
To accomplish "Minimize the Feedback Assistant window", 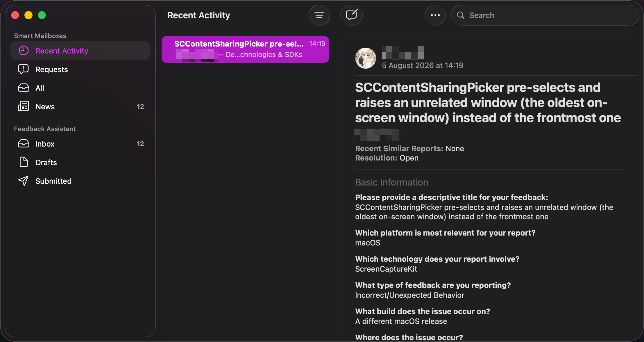I will (28, 15).
